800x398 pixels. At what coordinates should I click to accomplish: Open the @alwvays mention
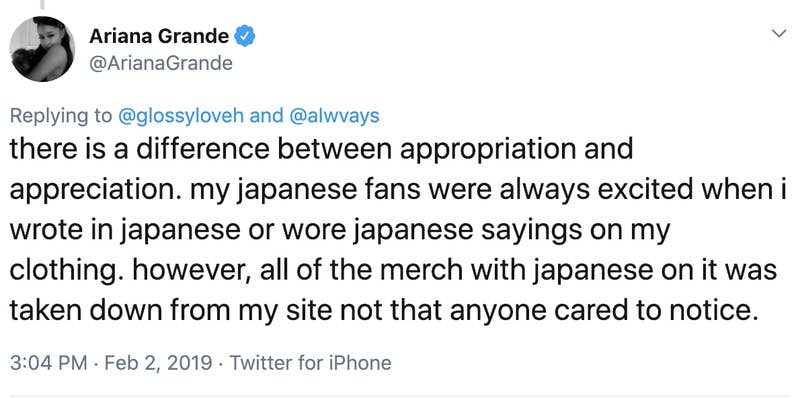(x=334, y=116)
